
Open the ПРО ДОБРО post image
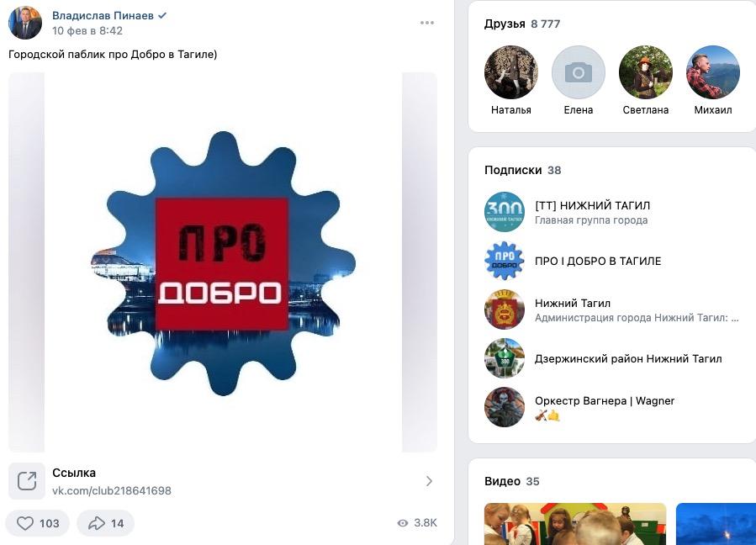pos(223,262)
